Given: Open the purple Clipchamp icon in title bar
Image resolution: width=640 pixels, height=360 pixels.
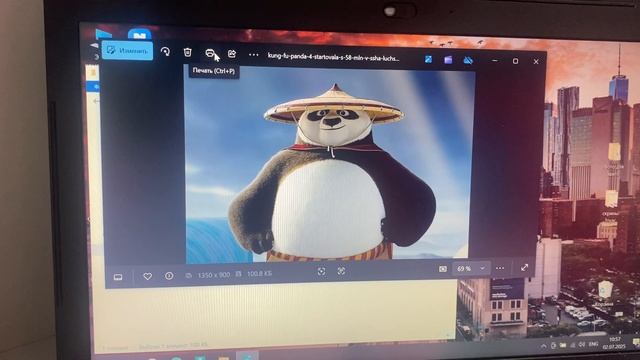Looking at the screenshot, I should pos(448,60).
